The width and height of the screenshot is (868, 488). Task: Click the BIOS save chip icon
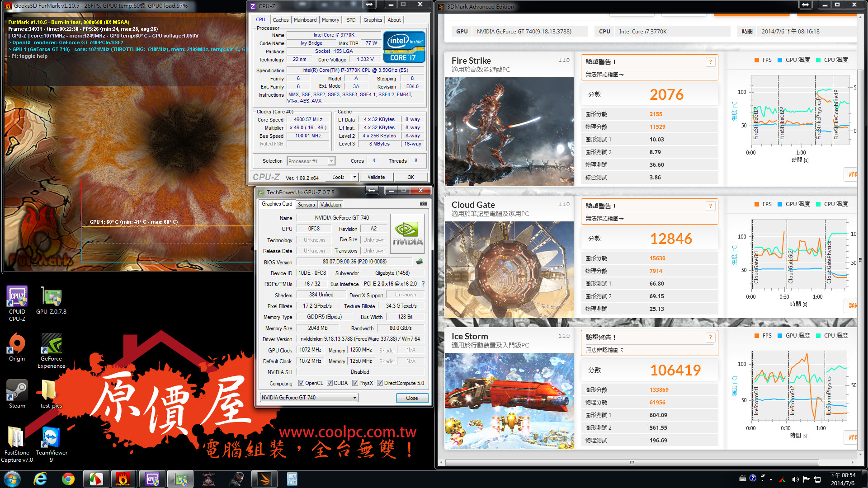420,262
